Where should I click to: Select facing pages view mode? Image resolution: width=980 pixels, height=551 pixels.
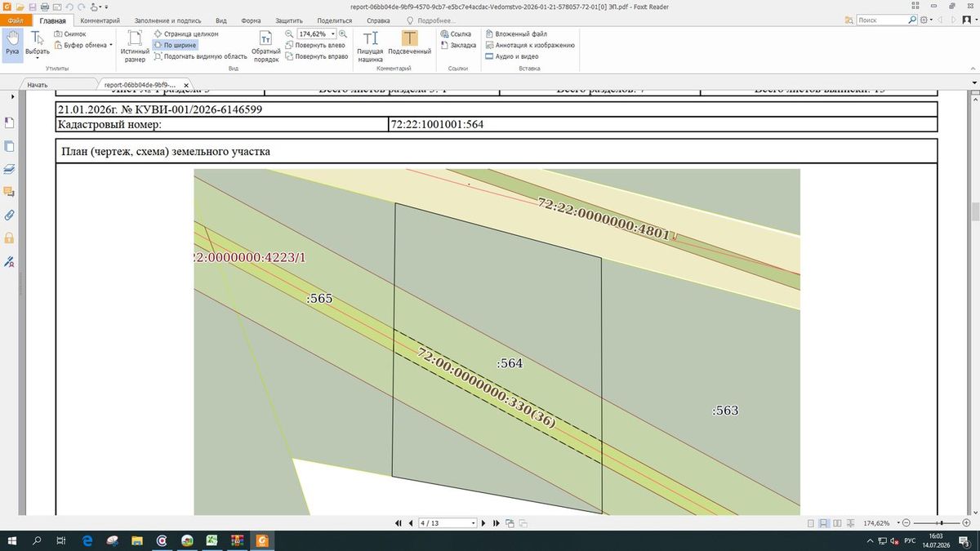coord(836,522)
